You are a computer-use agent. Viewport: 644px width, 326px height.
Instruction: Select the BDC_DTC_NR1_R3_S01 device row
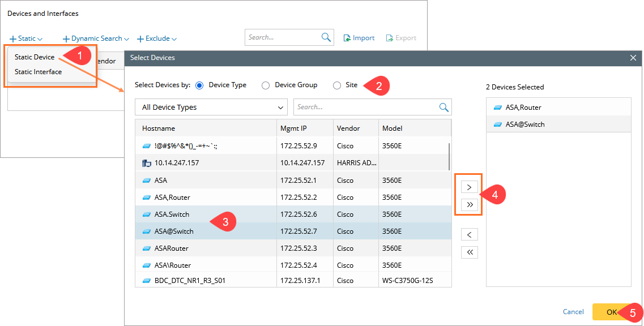tap(190, 280)
